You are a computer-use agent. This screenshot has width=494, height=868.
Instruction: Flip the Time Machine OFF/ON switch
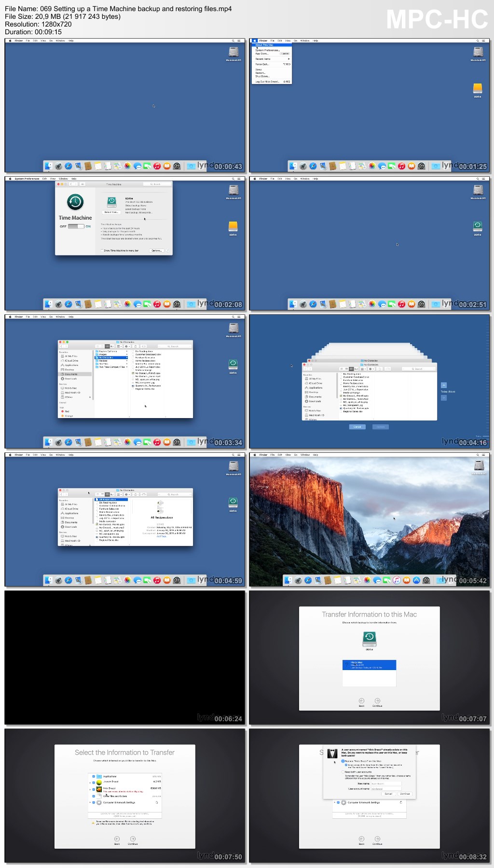click(x=76, y=226)
